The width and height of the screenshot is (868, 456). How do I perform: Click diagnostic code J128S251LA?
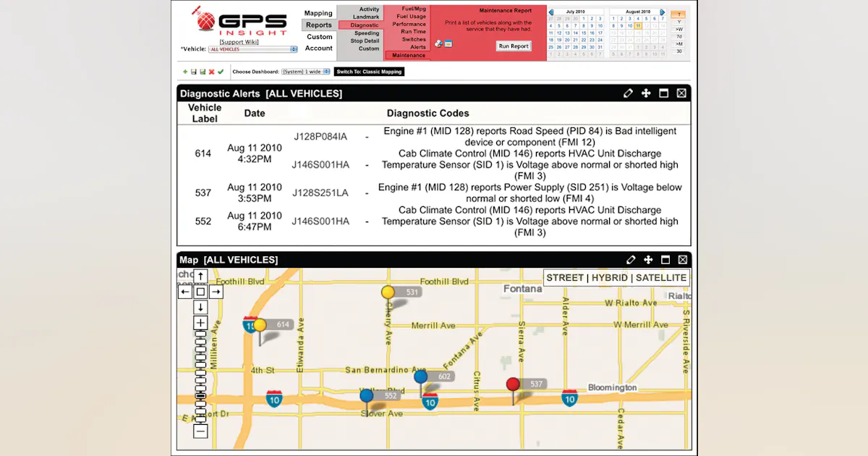point(320,193)
